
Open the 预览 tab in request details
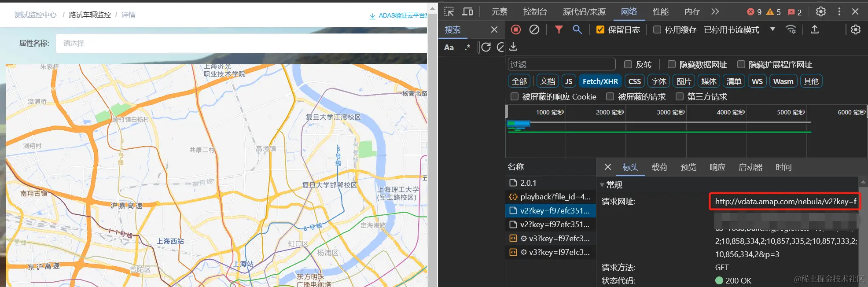click(x=688, y=167)
